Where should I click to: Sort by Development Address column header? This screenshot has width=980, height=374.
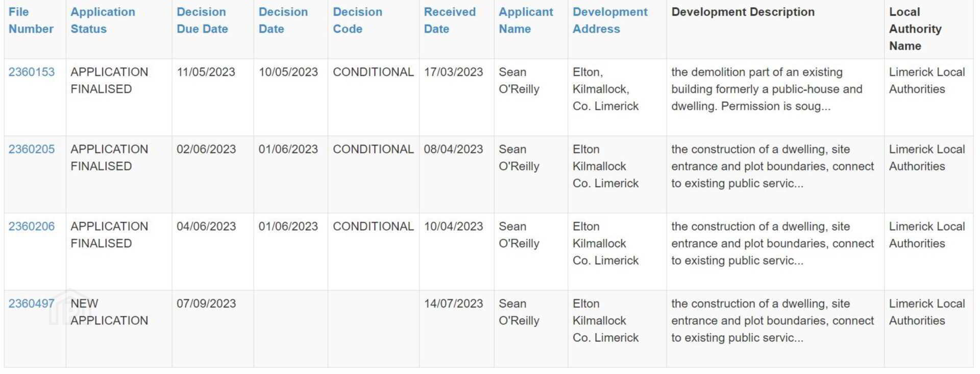(610, 20)
